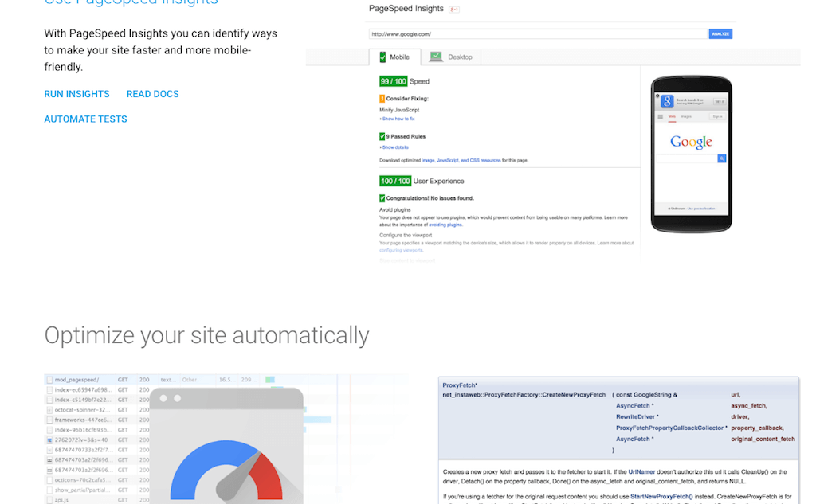816x504 pixels.
Task: Switch to the Desktop tab
Action: point(460,57)
